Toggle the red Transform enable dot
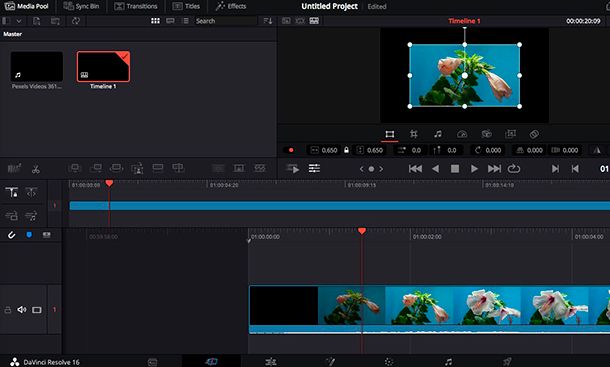610x367 pixels. click(x=291, y=150)
